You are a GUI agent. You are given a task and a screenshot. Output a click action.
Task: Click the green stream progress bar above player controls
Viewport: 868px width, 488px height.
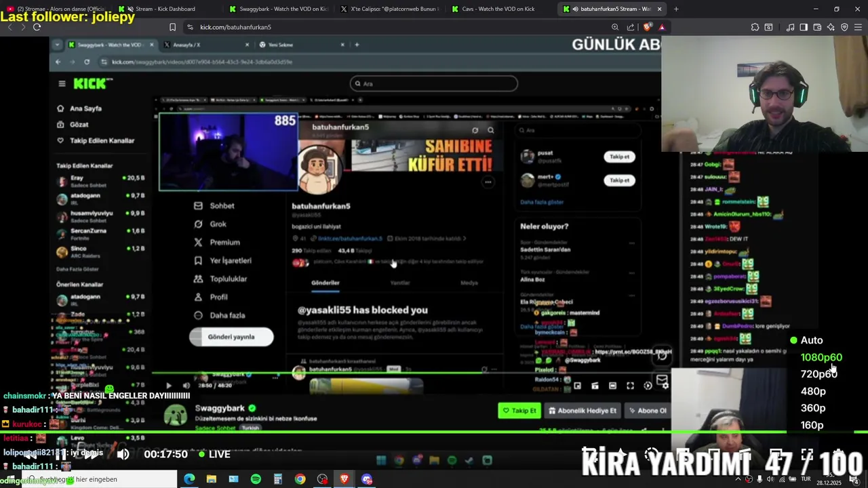[x=434, y=432]
